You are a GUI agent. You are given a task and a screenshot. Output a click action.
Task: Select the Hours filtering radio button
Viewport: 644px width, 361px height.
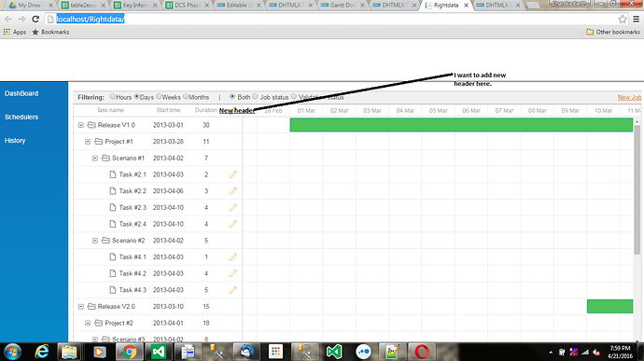point(112,96)
